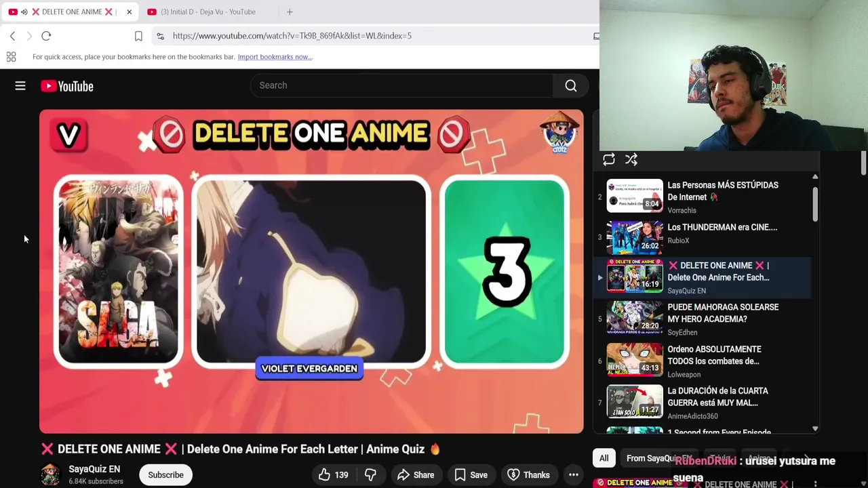The image size is (868, 488).
Task: Click the browser back arrow
Action: 12,36
